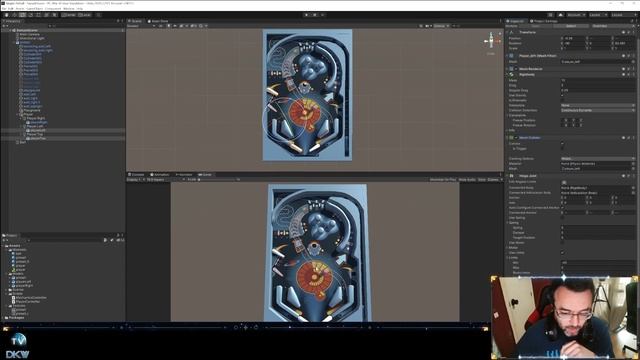Select the Move tool in toolbar
This screenshot has height=360, width=640.
point(15,15)
